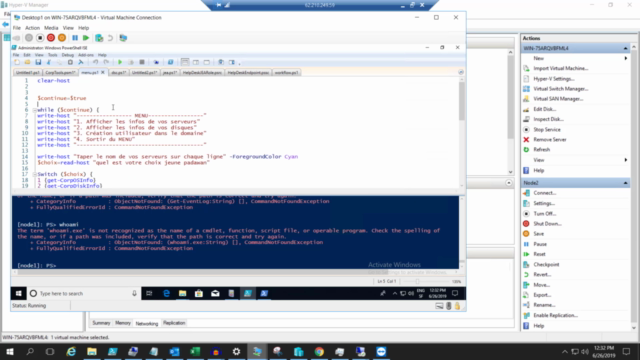Open the Media menu in VM Connection
640x360 pixels.
(x=51, y=28)
